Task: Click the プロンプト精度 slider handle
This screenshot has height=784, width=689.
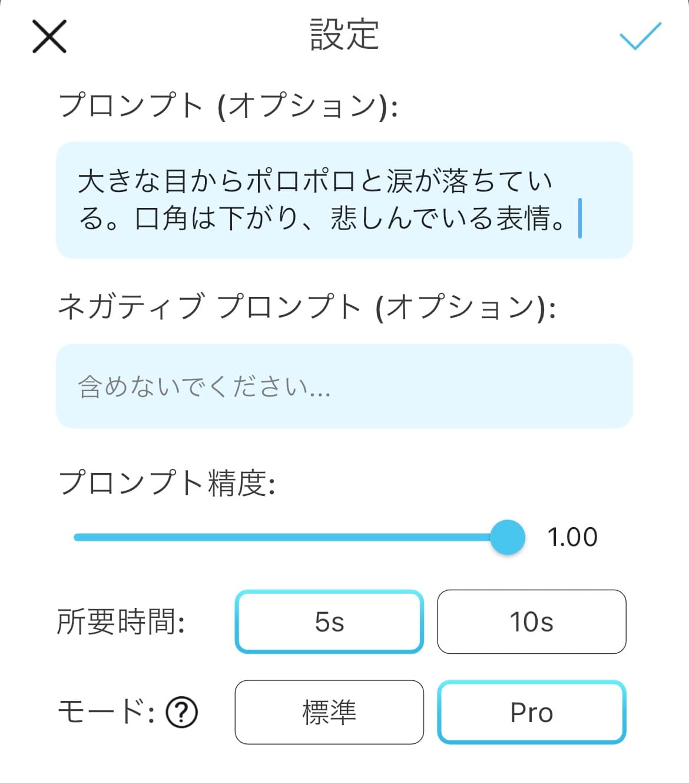Action: (507, 537)
